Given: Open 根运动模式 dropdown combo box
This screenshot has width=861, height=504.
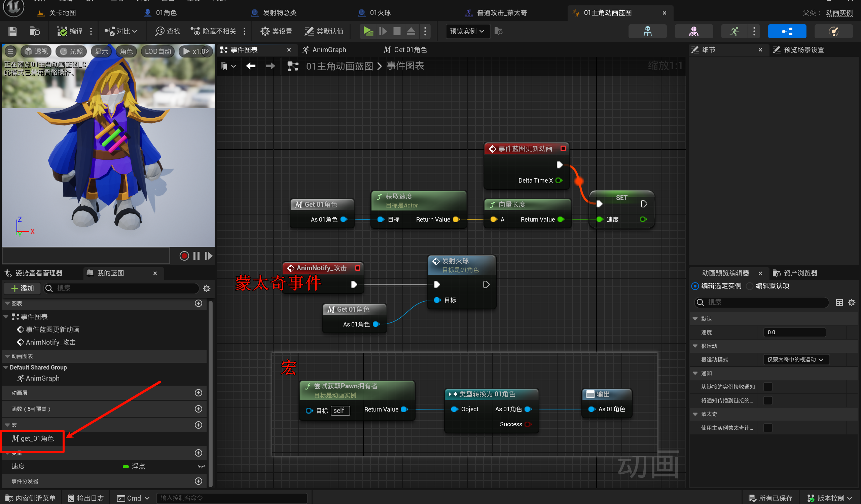Looking at the screenshot, I should pos(796,359).
